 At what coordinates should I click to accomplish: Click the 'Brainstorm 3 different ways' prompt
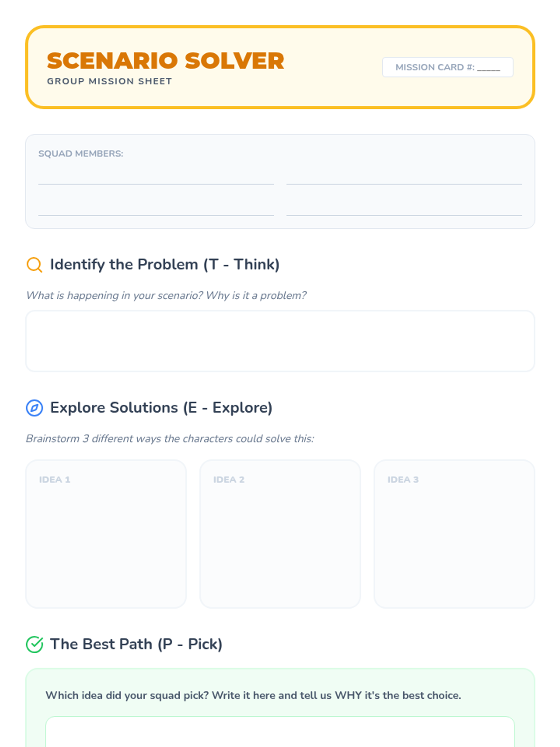170,439
